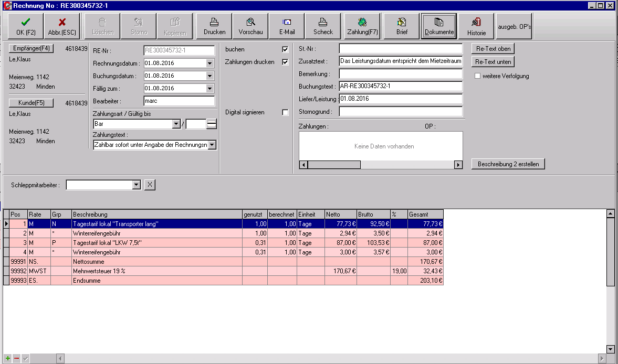Viewport: 618px width, 364px height.
Task: Expand the Zahlungsart dropdown showing Bar
Action: [x=175, y=124]
